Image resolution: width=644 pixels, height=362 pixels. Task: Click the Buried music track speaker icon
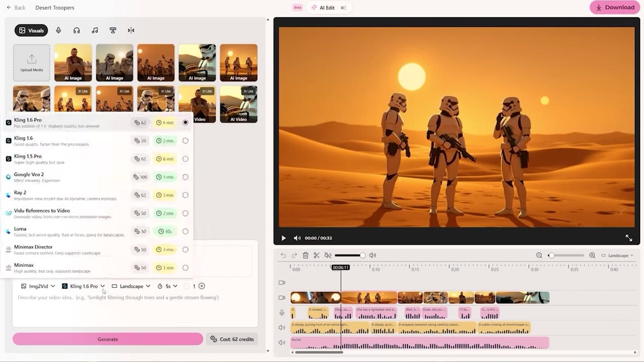pyautogui.click(x=282, y=343)
